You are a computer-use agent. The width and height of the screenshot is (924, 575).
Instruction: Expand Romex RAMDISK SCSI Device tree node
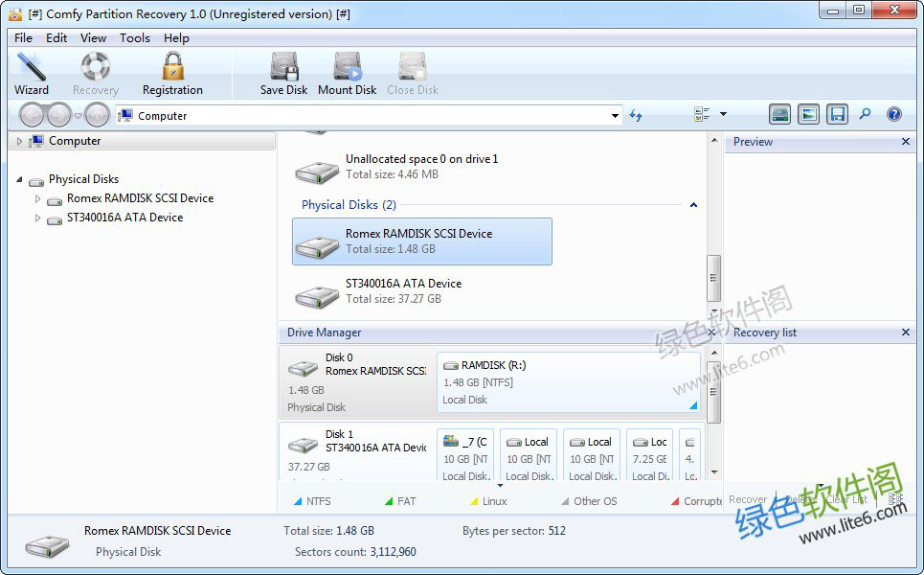37,198
